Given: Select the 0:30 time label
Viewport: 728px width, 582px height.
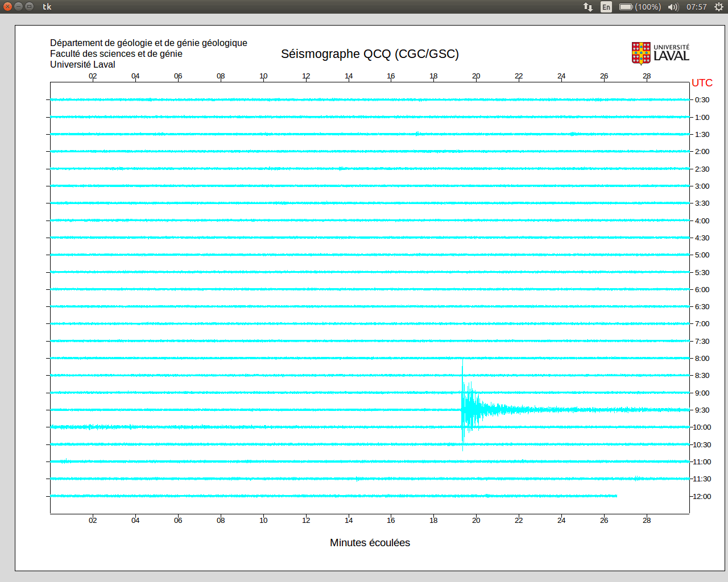Looking at the screenshot, I should click(x=702, y=100).
